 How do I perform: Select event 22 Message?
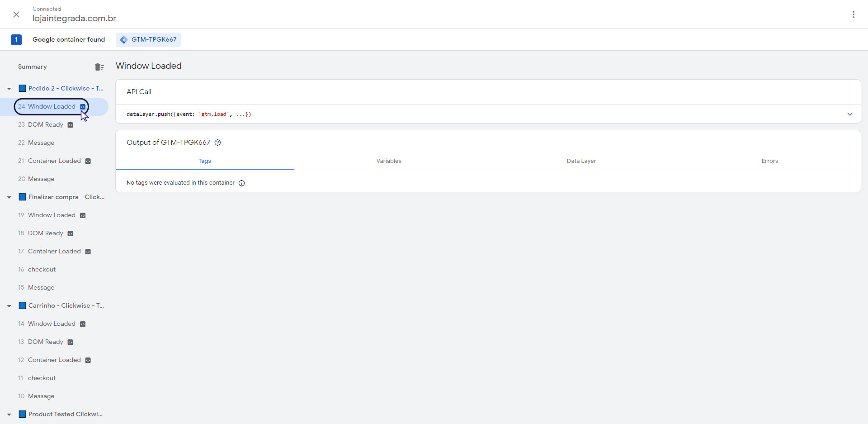[x=41, y=143]
